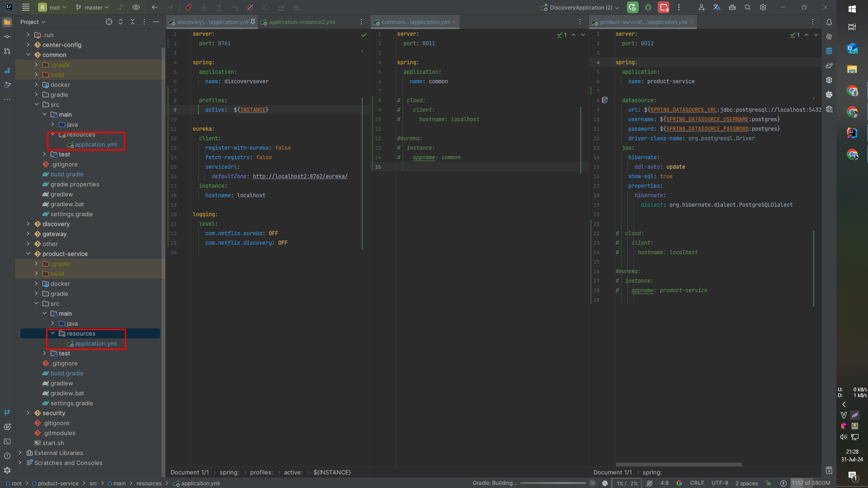The image size is (868, 488).
Task: Expand the center-config module
Action: 28,45
